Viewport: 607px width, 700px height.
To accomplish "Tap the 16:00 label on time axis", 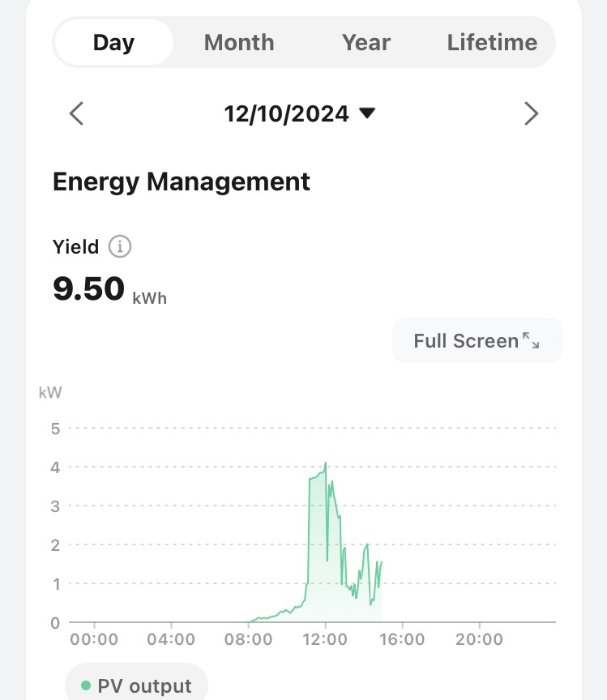I will (x=402, y=639).
